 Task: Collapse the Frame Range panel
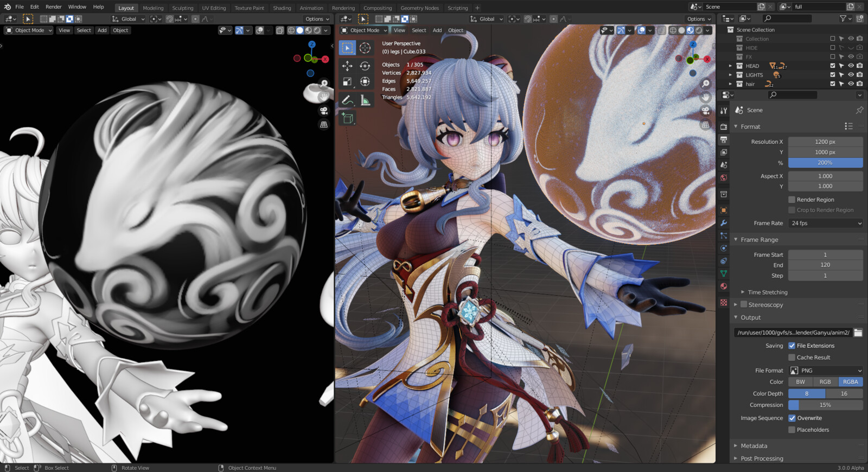(x=736, y=239)
